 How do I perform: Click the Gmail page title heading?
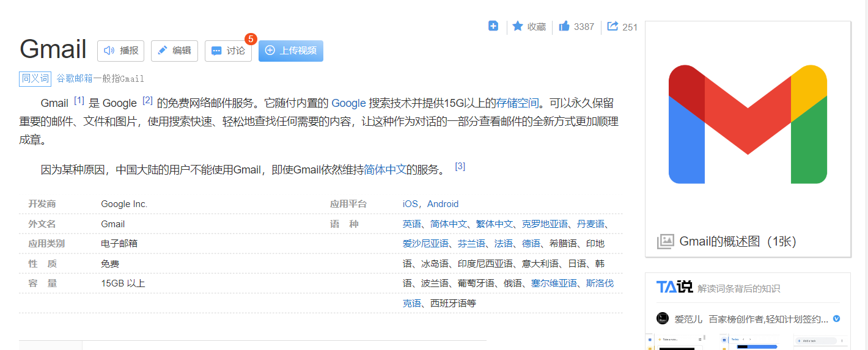[x=53, y=49]
